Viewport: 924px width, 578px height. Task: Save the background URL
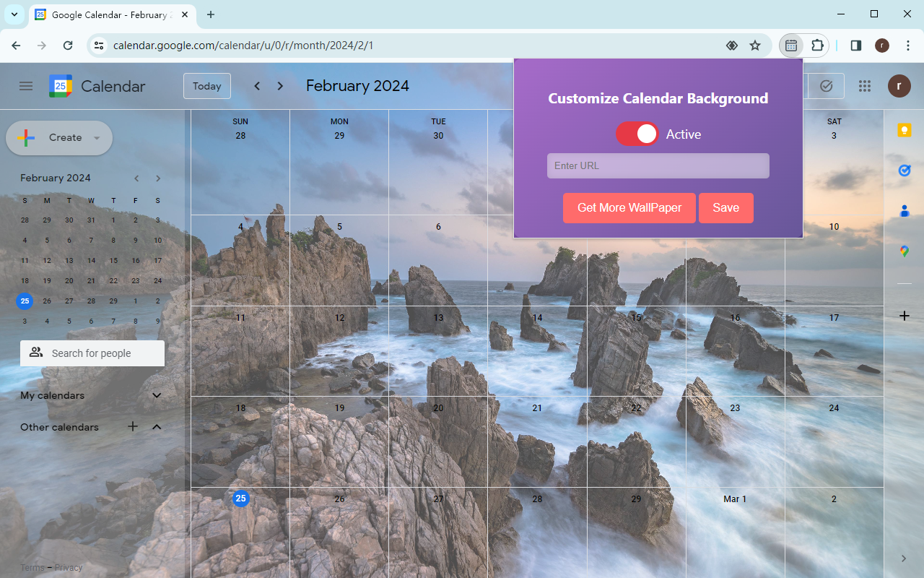(726, 208)
